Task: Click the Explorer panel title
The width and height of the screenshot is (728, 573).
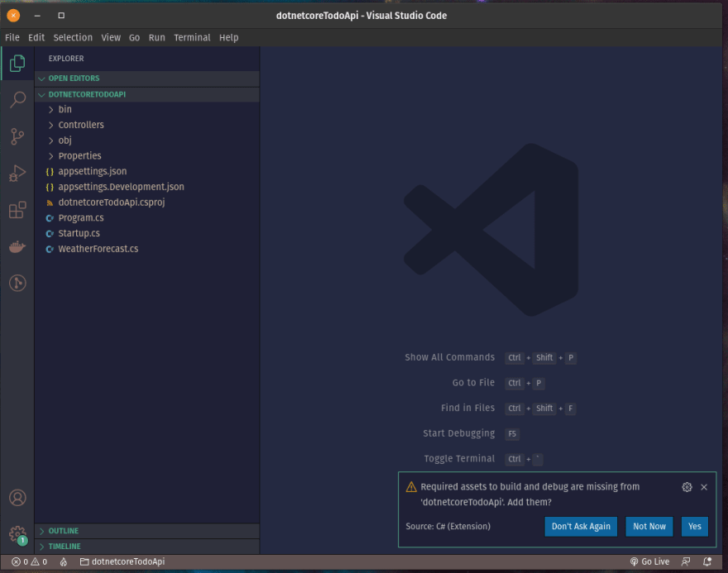Action: coord(66,59)
